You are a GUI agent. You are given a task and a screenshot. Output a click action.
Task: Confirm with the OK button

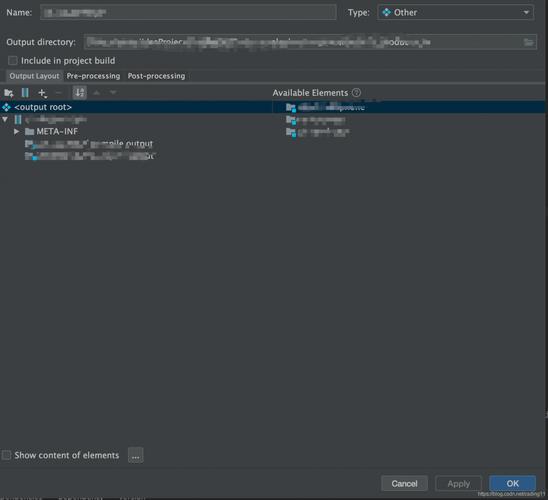[x=512, y=483]
